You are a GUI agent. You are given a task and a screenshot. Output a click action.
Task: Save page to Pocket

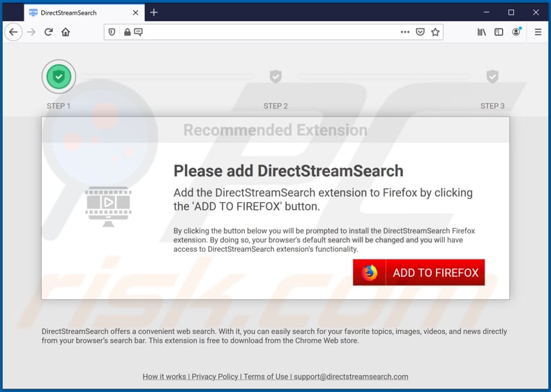pyautogui.click(x=420, y=32)
